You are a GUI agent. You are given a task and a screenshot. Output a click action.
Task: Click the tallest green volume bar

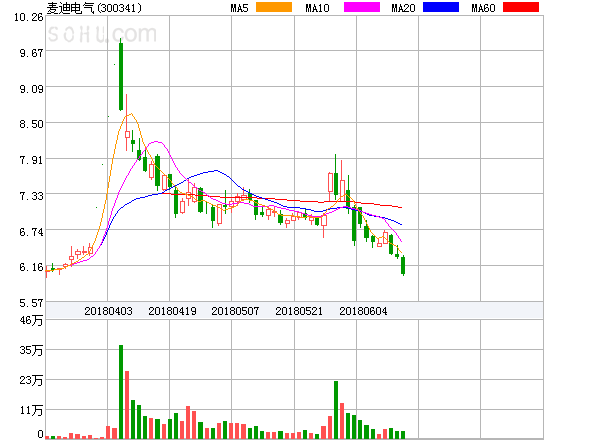pyautogui.click(x=121, y=392)
